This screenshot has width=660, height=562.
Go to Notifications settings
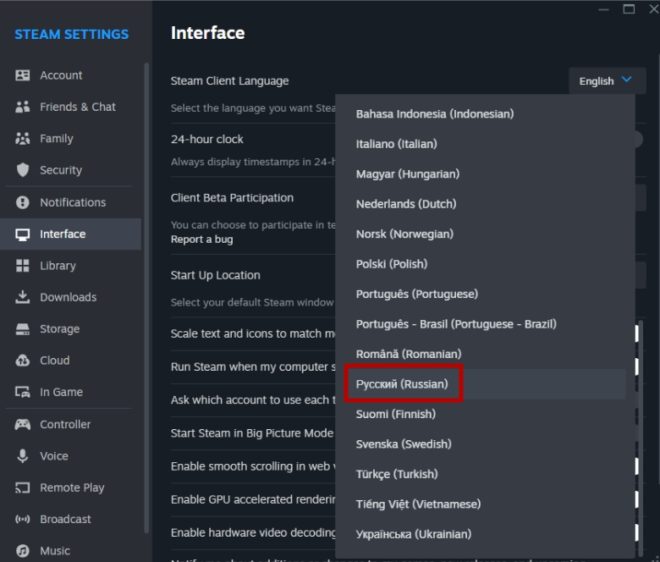71,202
